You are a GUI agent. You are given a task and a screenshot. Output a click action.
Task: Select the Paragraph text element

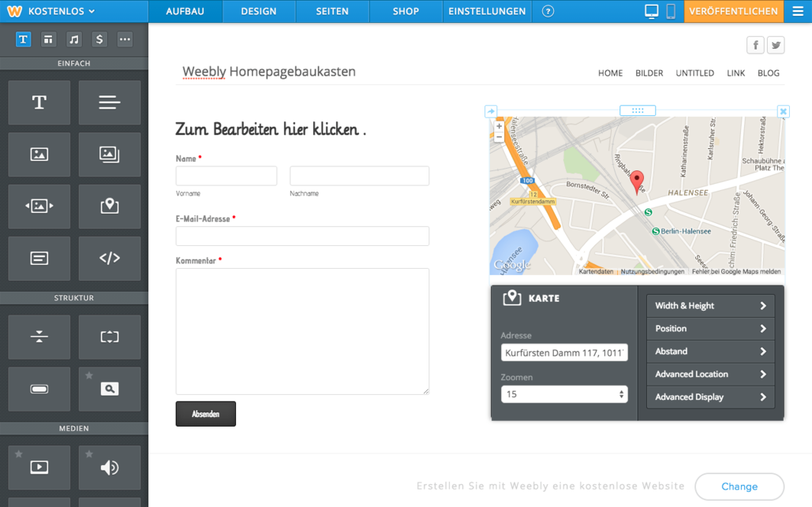click(x=110, y=103)
